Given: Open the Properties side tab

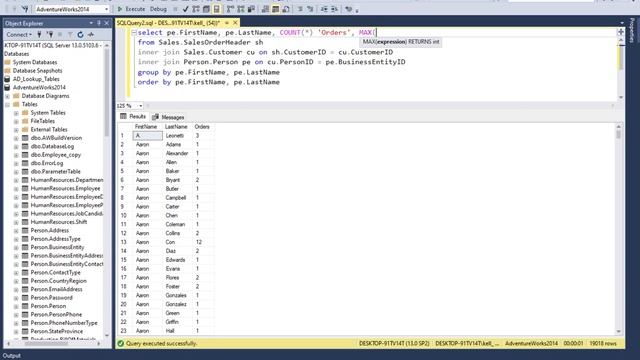Looking at the screenshot, I should click(x=632, y=31).
